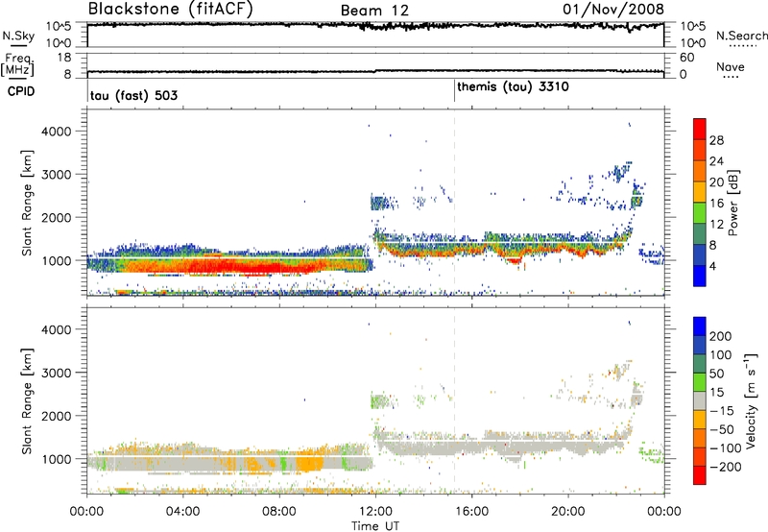Click the "16:00" time tick label
Viewport: 768px width, 532px height.
point(471,512)
